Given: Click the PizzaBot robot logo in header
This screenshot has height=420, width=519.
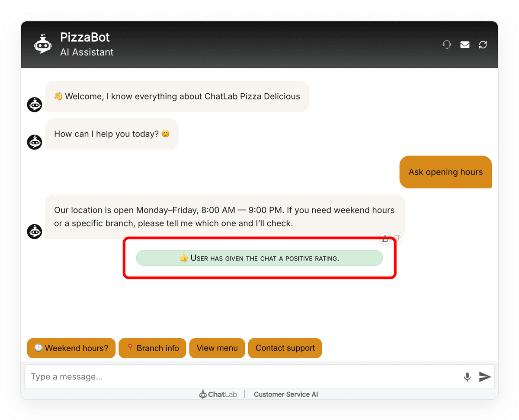Looking at the screenshot, I should tap(43, 44).
